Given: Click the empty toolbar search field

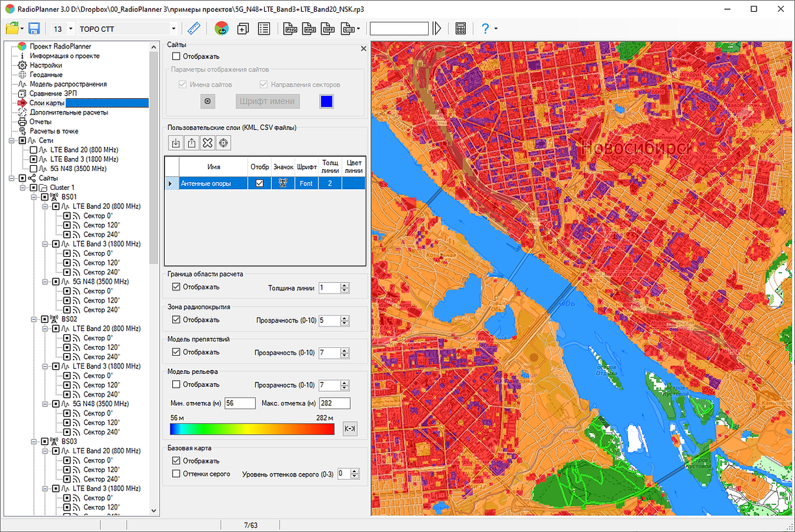Looking at the screenshot, I should point(399,29).
